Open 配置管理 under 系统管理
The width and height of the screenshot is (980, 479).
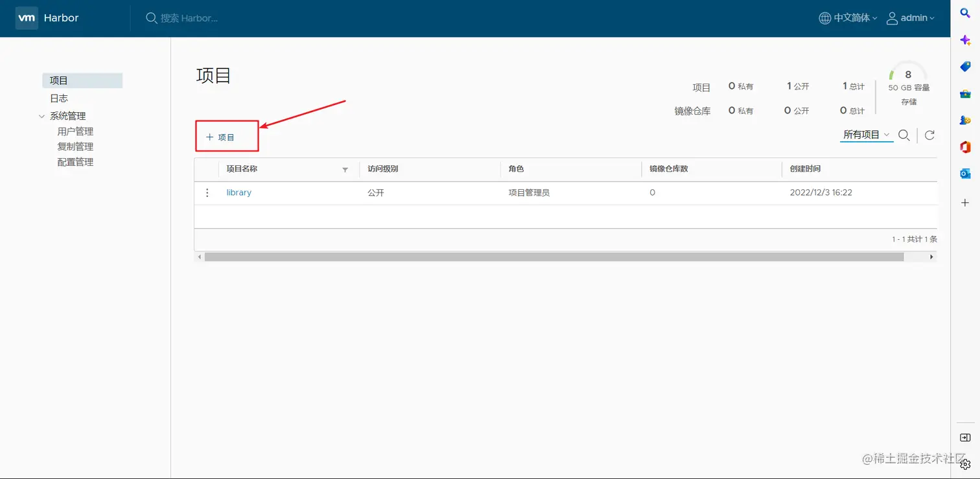75,163
